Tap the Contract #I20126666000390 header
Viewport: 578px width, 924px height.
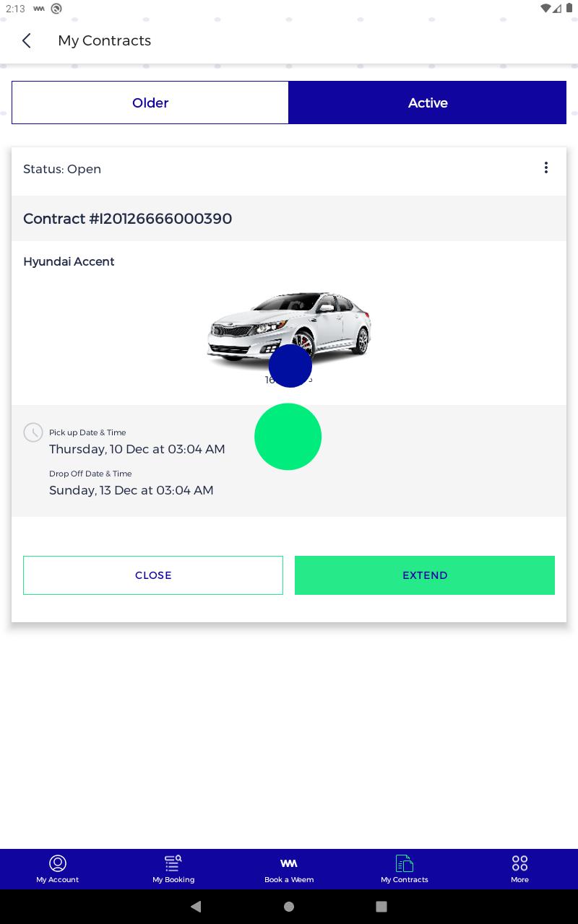128,219
